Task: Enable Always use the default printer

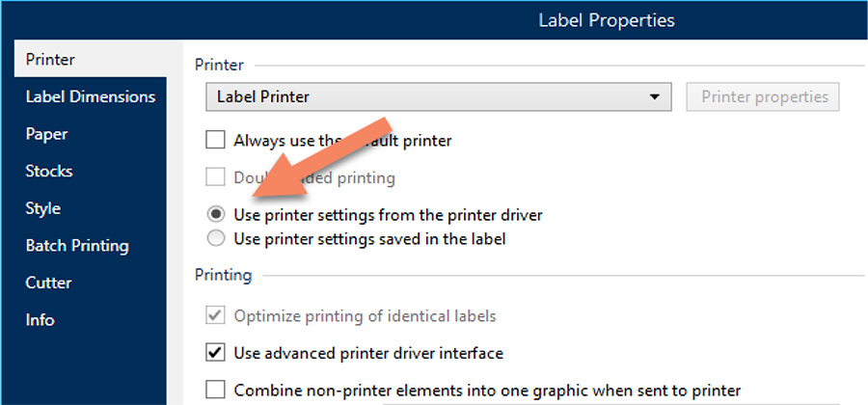Action: pyautogui.click(x=215, y=140)
